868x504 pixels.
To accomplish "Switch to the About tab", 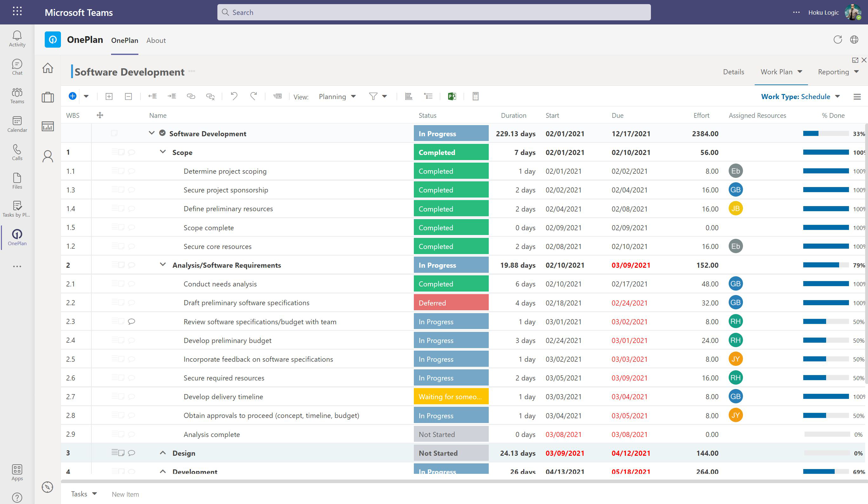I will (x=156, y=40).
